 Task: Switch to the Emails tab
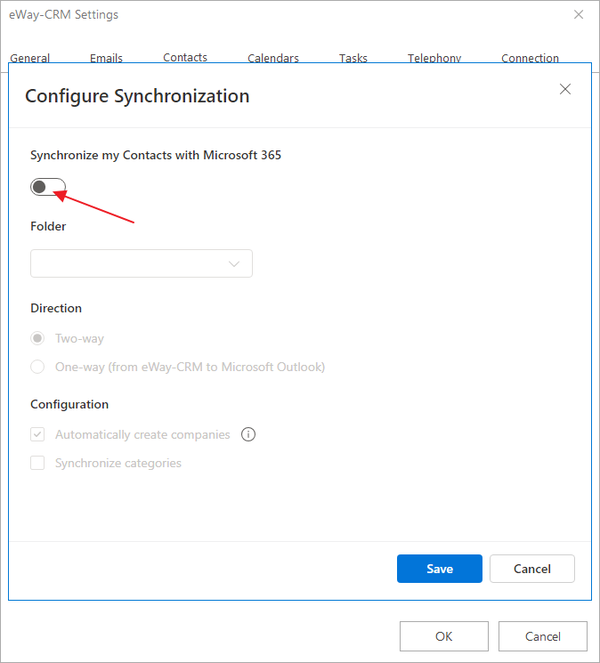tap(106, 58)
